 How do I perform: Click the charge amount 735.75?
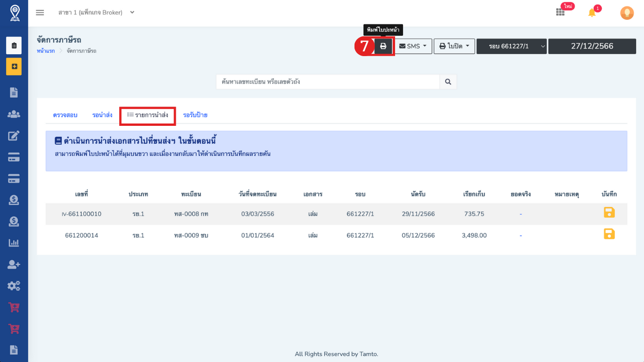(x=474, y=214)
